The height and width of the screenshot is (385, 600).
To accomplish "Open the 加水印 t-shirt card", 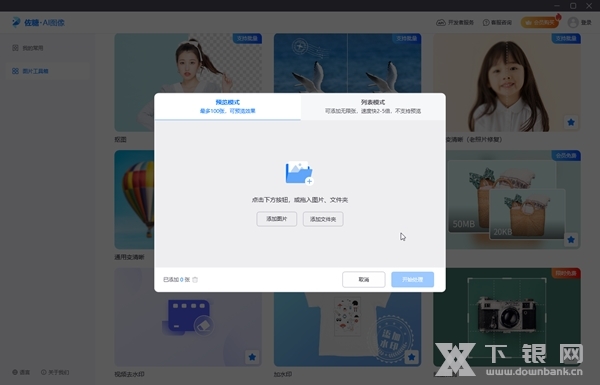I will pos(347,329).
